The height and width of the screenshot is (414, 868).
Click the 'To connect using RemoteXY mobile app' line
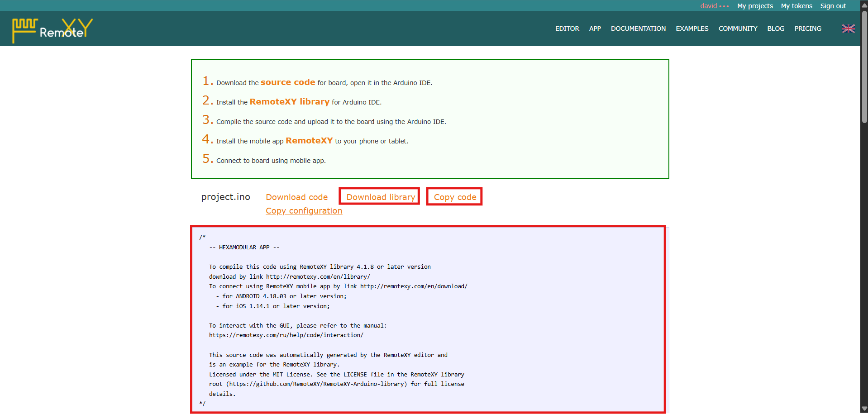pyautogui.click(x=338, y=286)
